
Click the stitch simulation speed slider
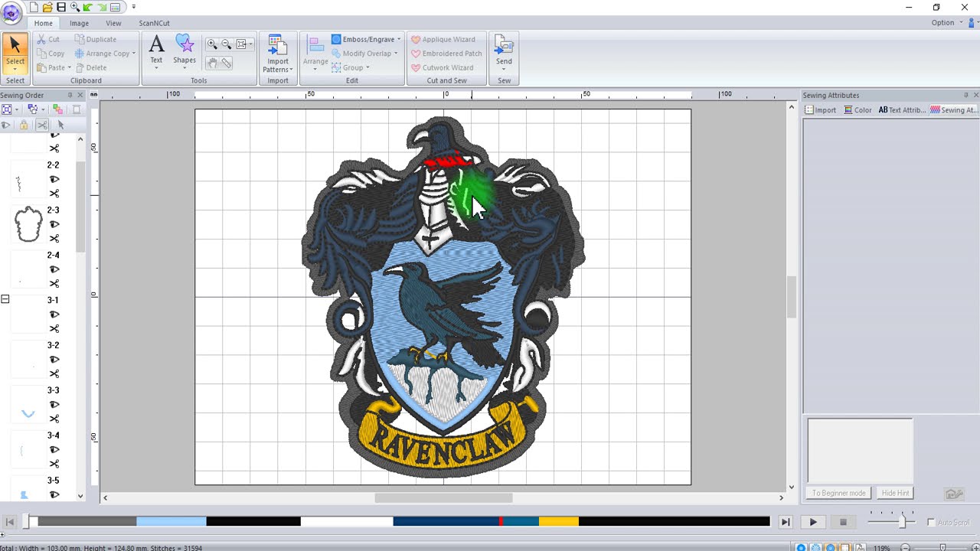tap(902, 522)
